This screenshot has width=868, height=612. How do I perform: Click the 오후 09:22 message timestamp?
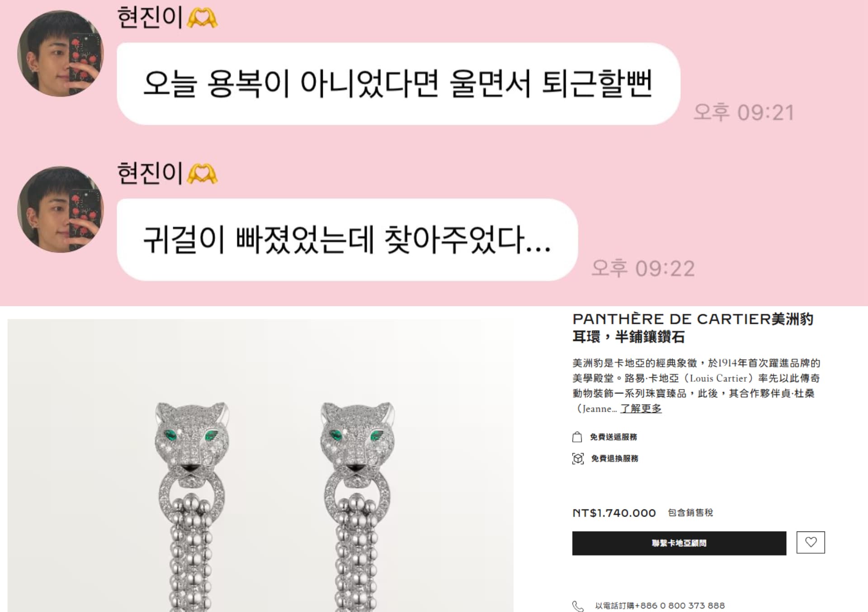(643, 269)
